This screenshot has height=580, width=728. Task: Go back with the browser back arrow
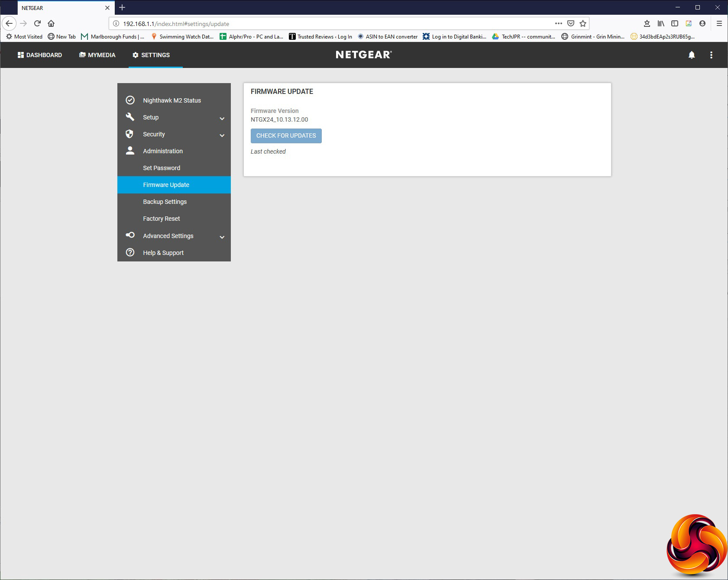click(x=9, y=23)
